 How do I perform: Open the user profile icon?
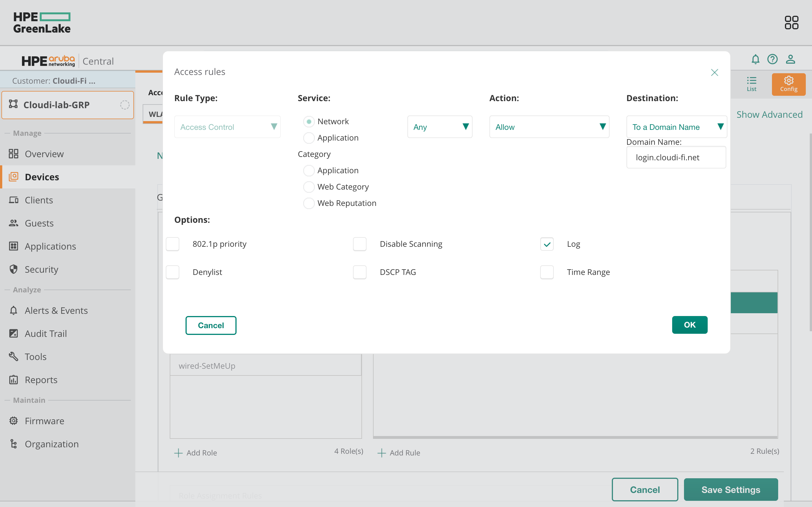[x=790, y=59]
